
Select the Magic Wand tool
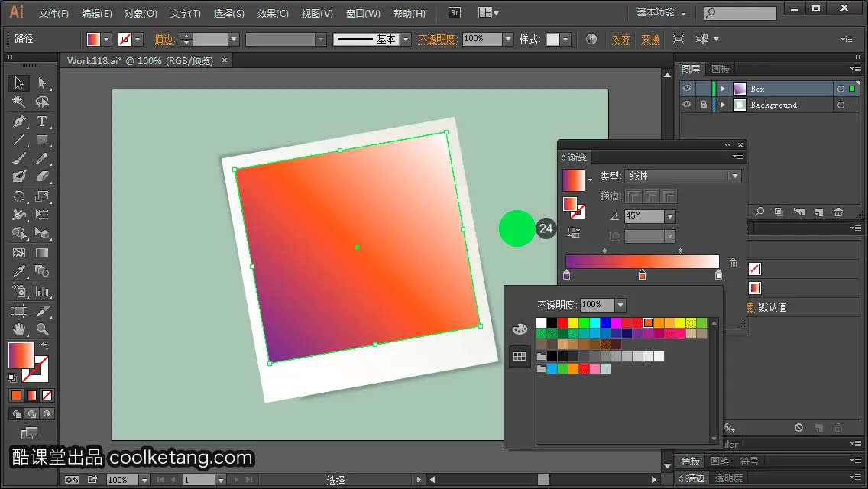click(19, 102)
